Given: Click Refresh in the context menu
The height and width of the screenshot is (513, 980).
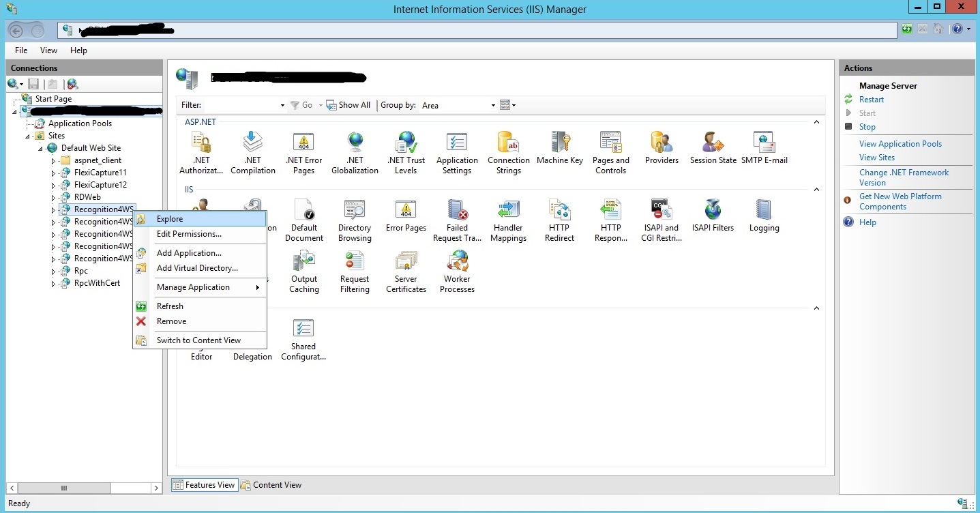Looking at the screenshot, I should (x=199, y=306).
